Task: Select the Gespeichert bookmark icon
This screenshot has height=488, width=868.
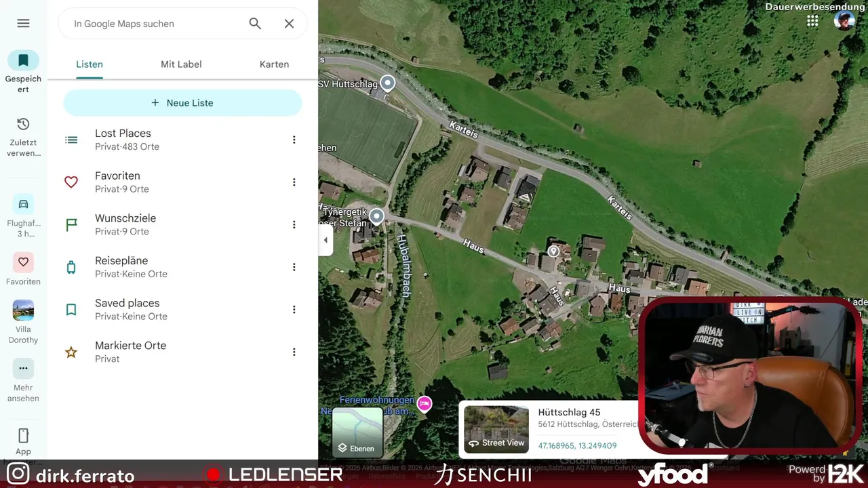Action: pos(23,60)
